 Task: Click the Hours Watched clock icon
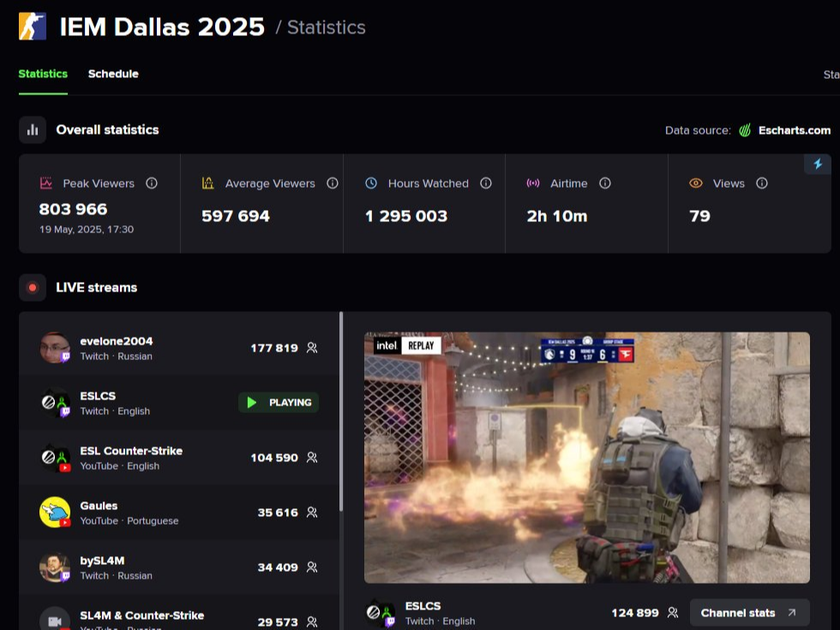pyautogui.click(x=370, y=183)
